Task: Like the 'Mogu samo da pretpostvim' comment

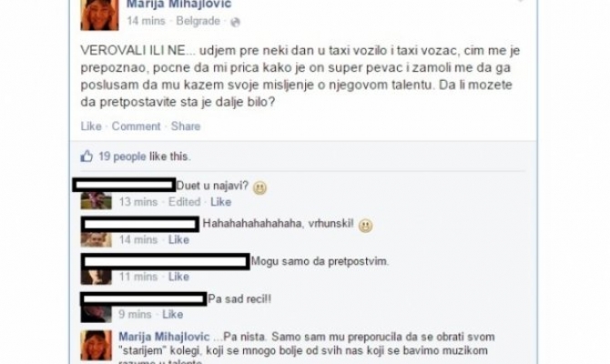Action: (178, 277)
